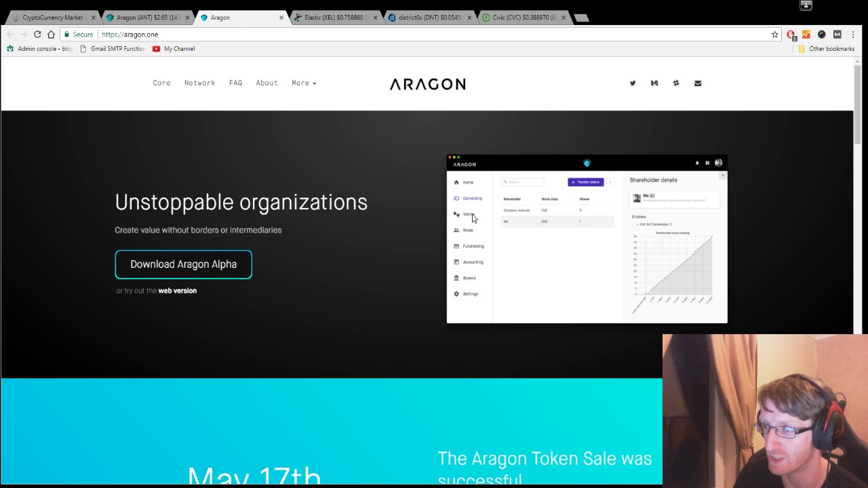
Task: Click the ARAGON logo in the header
Action: point(427,84)
